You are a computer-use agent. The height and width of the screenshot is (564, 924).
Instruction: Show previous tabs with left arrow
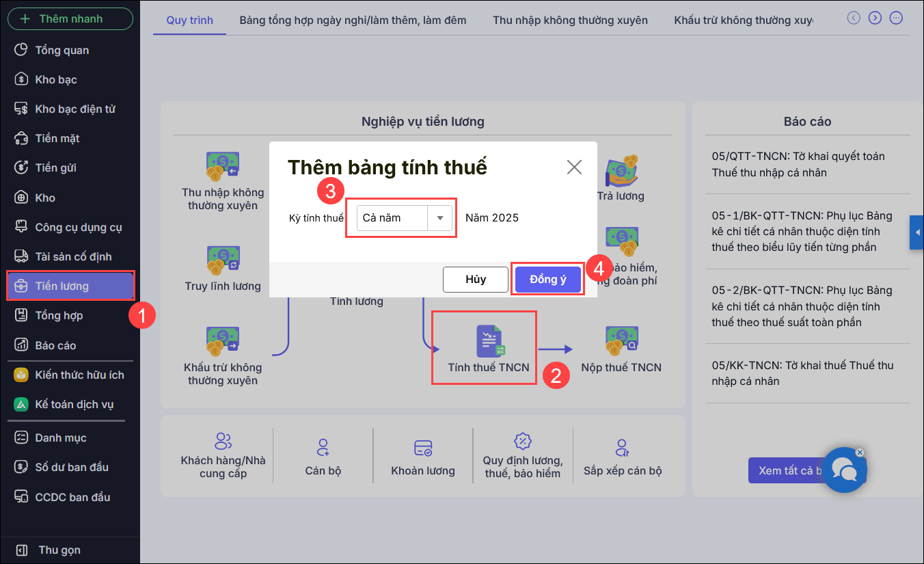coord(854,18)
